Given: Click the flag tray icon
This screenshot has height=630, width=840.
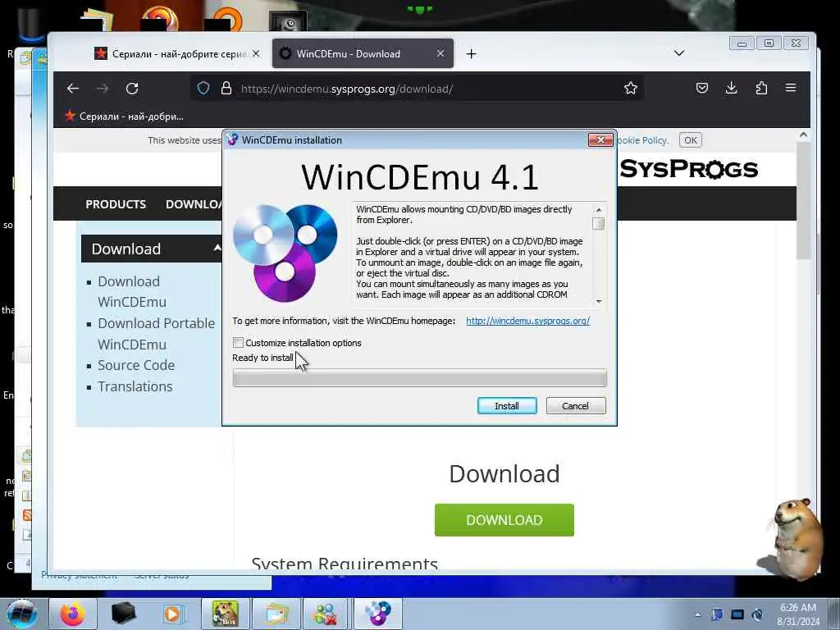Looking at the screenshot, I should click(x=717, y=614).
